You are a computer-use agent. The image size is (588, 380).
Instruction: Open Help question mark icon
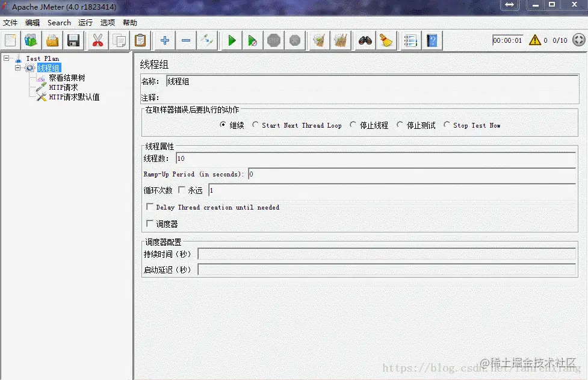click(432, 40)
